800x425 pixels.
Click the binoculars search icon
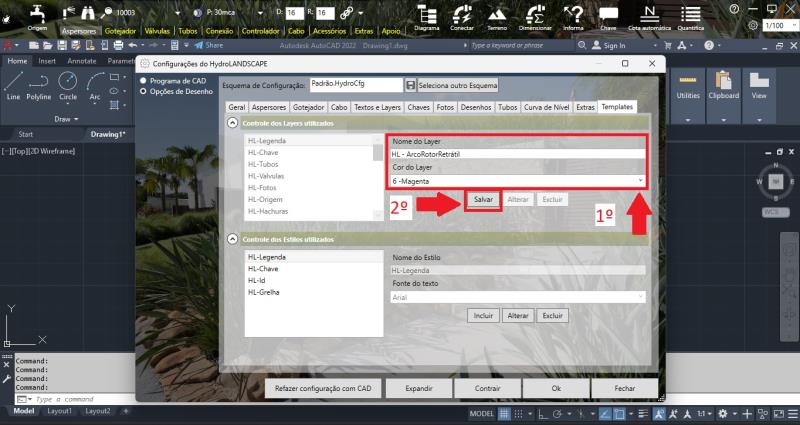pos(88,12)
